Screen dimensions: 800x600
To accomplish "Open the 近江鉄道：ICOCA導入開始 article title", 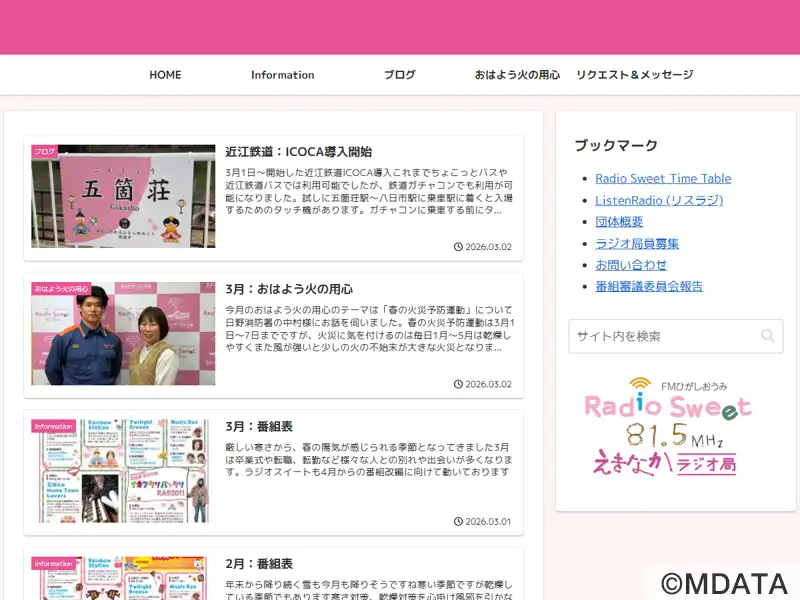I will (x=298, y=152).
